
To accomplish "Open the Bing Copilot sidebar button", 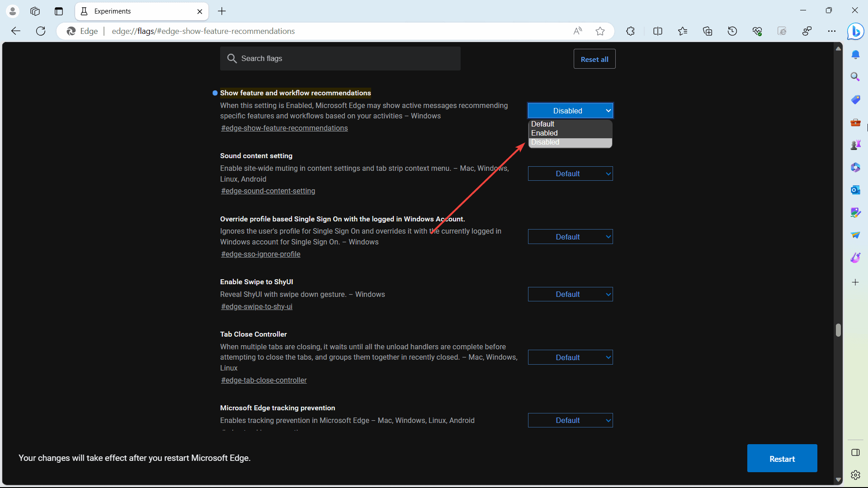I will 855,31.
